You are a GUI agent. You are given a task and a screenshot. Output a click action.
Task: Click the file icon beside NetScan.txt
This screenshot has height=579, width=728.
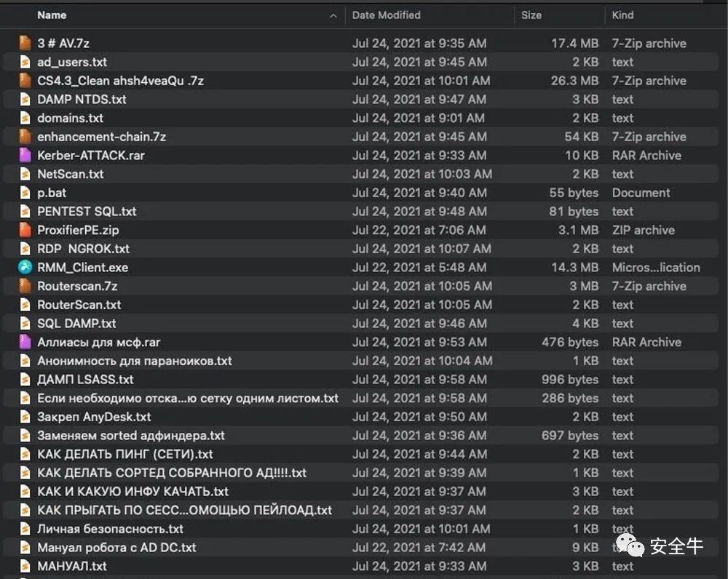coord(25,174)
